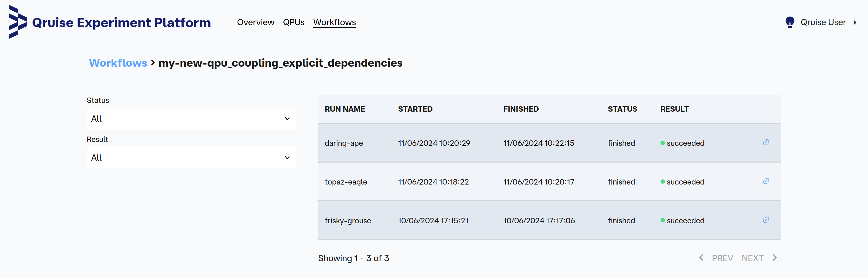Click started time 11/06/2024 10:18:22

tap(433, 182)
